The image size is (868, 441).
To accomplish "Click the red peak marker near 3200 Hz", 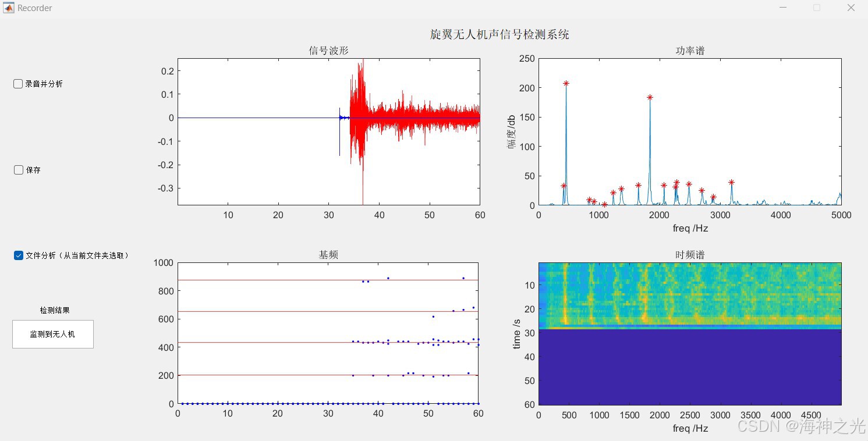I will coord(731,183).
